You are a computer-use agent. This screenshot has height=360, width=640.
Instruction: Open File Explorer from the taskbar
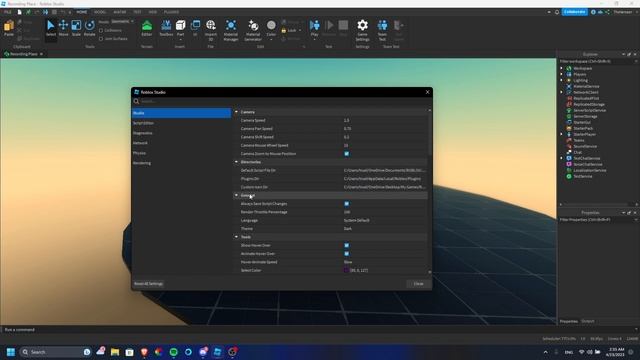point(115,352)
